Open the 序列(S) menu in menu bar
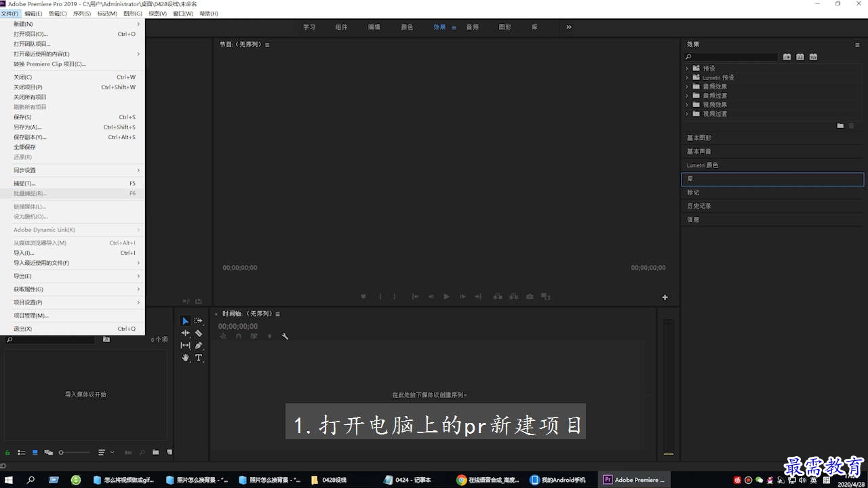Screen dimensions: 868x488 (x=82, y=14)
